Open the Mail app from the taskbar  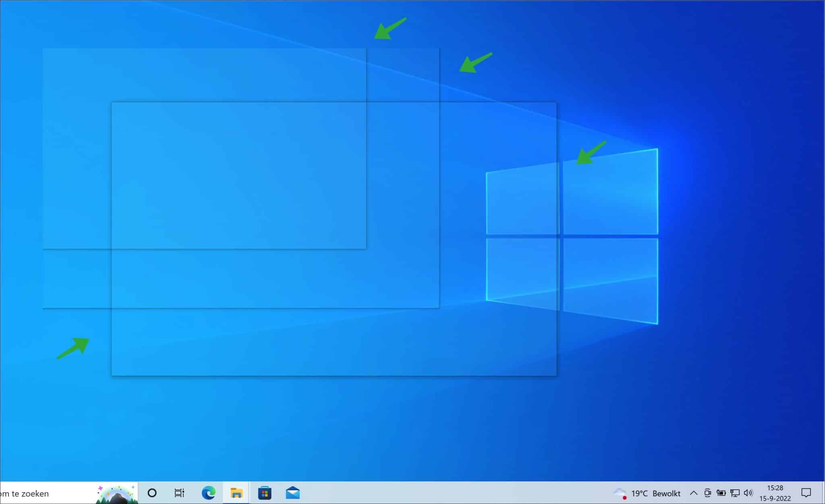[293, 493]
